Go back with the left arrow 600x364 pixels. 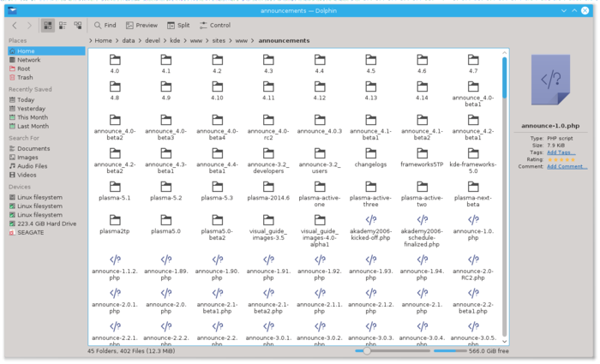15,25
